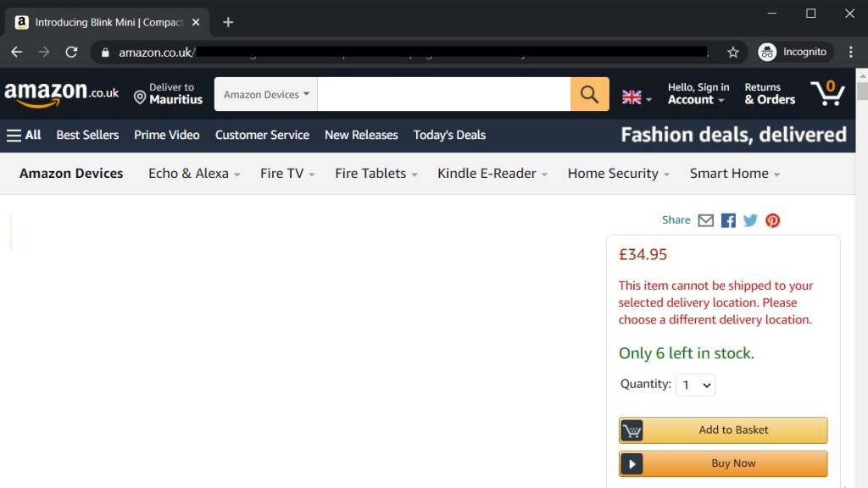Open the Quantity dropdown
This screenshot has width=868, height=488.
click(695, 385)
